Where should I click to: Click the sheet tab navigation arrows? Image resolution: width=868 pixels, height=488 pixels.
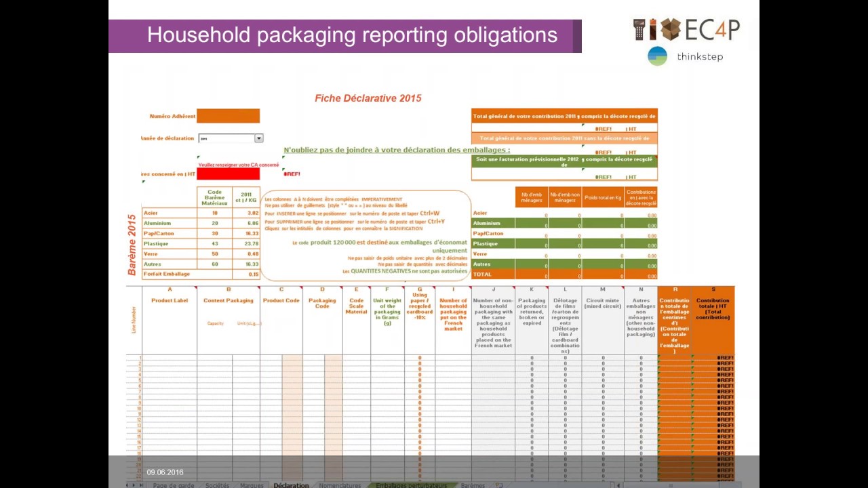[x=135, y=485]
